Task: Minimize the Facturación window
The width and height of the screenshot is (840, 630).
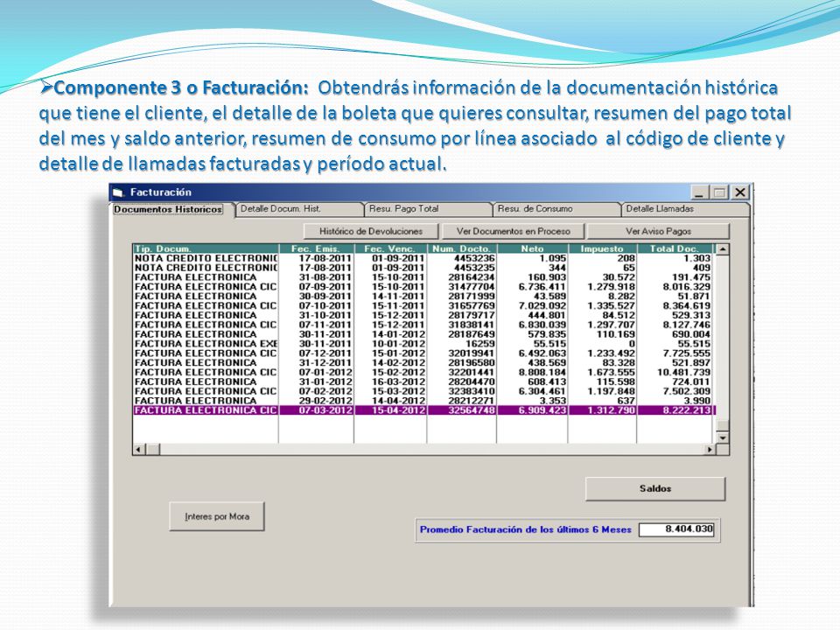Action: pyautogui.click(x=700, y=192)
